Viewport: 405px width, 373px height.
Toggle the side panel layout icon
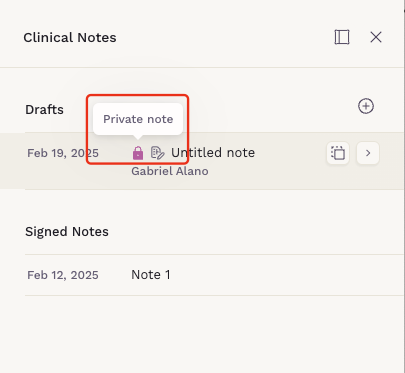click(x=342, y=37)
